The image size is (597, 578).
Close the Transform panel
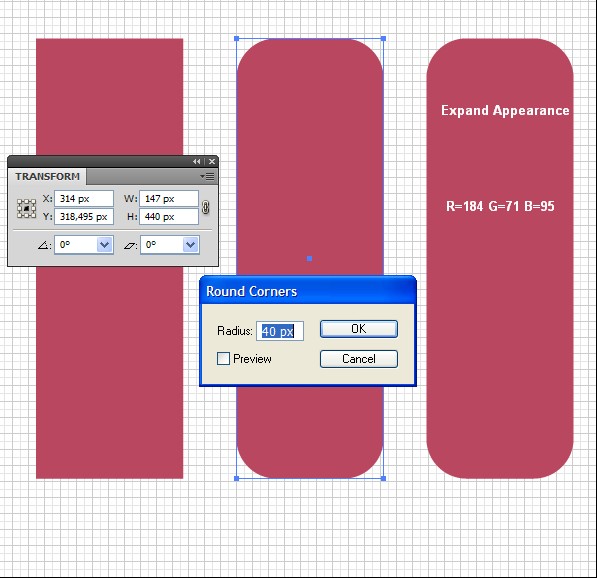point(212,161)
